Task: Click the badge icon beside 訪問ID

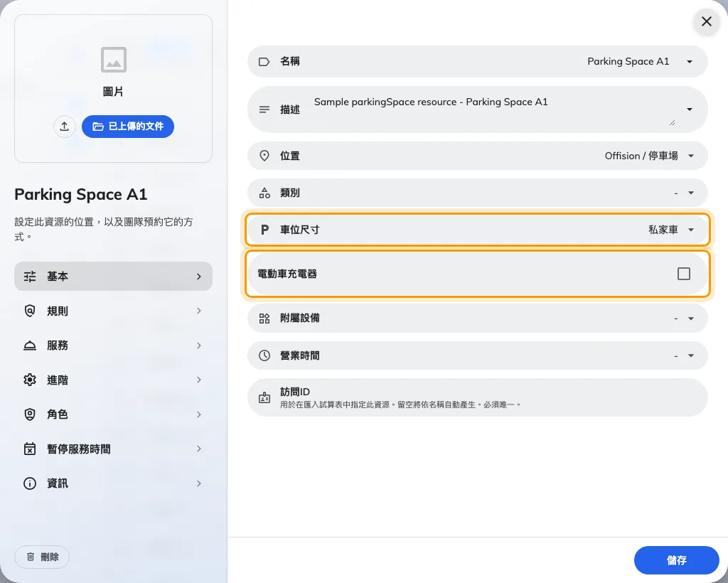Action: pyautogui.click(x=264, y=398)
